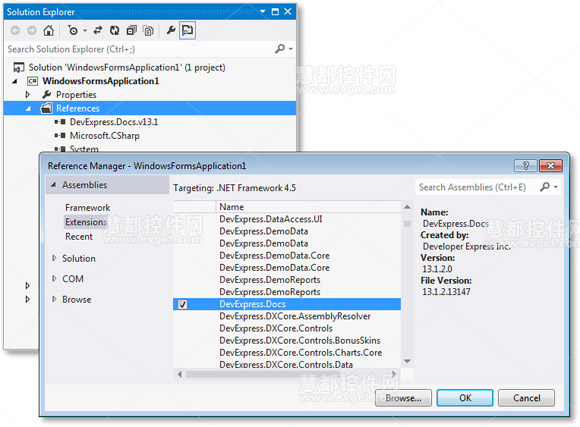Collapse the Assemblies category in Reference Manager
This screenshot has width=580, height=427.
point(54,185)
